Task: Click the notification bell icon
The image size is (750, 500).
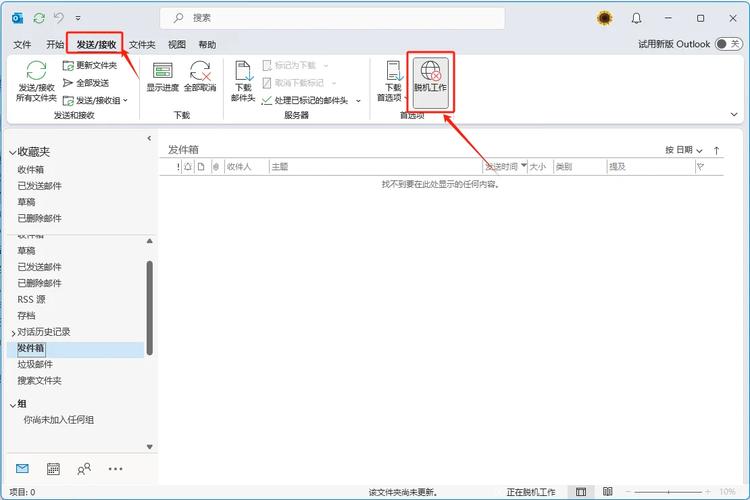Action: (x=636, y=18)
